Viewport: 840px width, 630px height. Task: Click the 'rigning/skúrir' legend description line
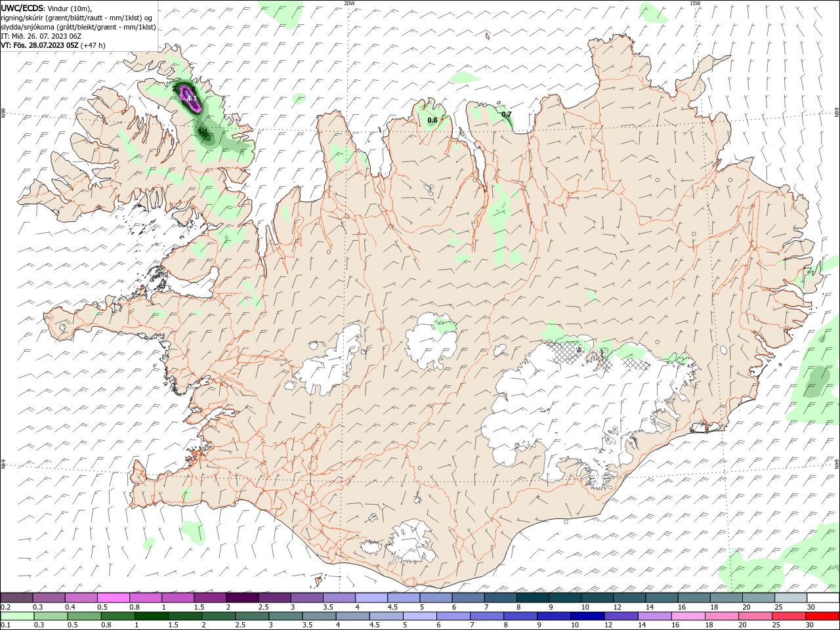coord(77,18)
